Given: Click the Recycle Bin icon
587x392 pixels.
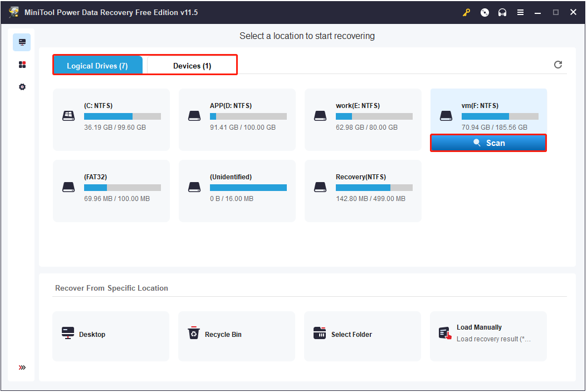Looking at the screenshot, I should pyautogui.click(x=194, y=332).
